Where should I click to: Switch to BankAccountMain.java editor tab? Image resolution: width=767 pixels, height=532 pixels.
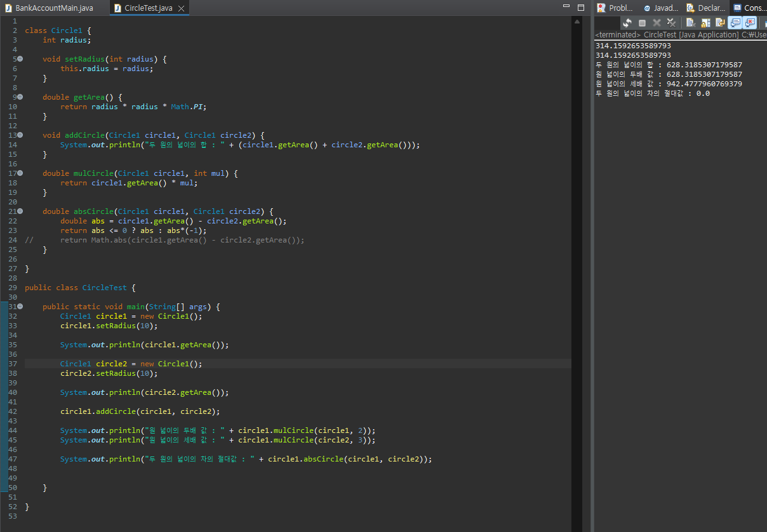click(x=53, y=8)
